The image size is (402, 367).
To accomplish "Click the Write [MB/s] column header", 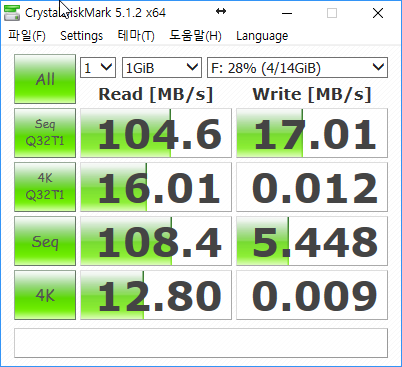I will pyautogui.click(x=312, y=94).
